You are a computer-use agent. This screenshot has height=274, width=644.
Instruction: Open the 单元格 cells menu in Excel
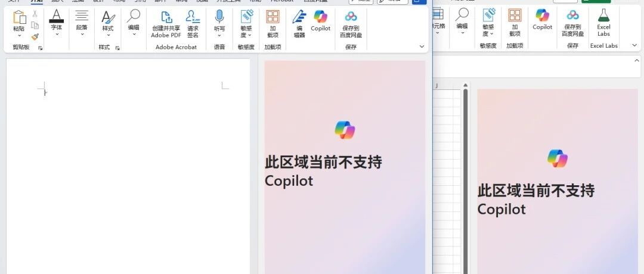[x=439, y=21]
